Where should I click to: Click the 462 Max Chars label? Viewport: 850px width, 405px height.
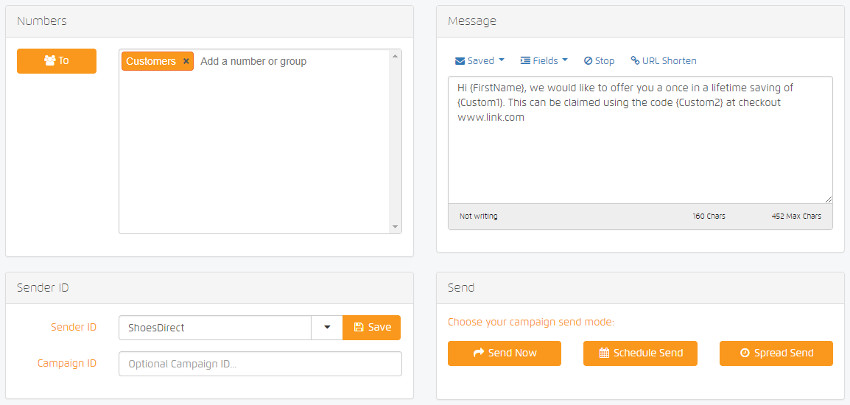click(x=796, y=216)
